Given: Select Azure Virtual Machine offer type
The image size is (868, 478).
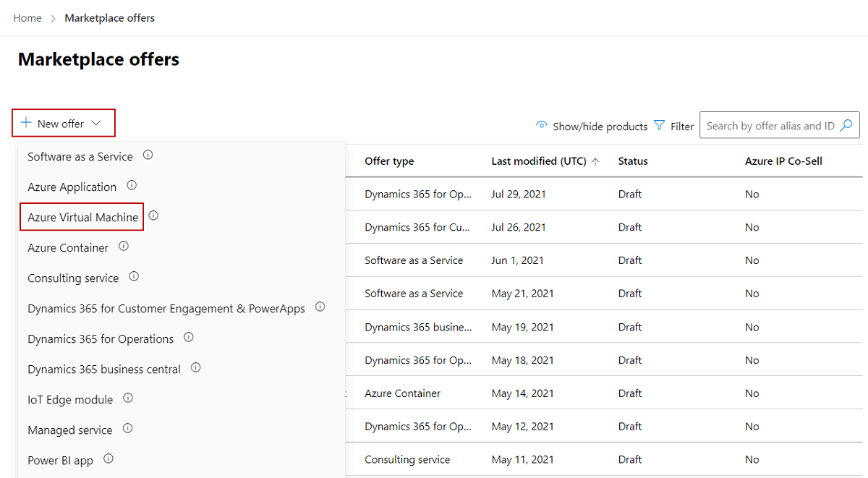Looking at the screenshot, I should [x=82, y=217].
